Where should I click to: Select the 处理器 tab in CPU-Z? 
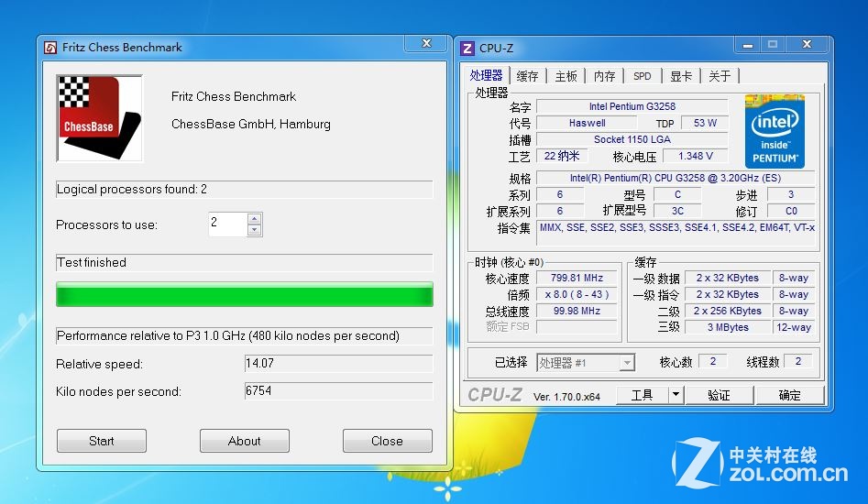(486, 75)
